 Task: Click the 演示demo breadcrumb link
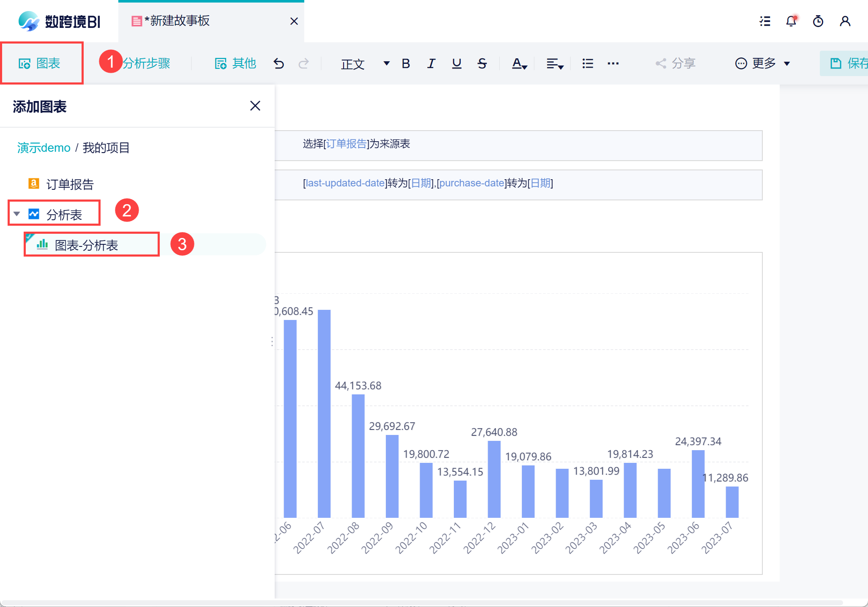[44, 148]
